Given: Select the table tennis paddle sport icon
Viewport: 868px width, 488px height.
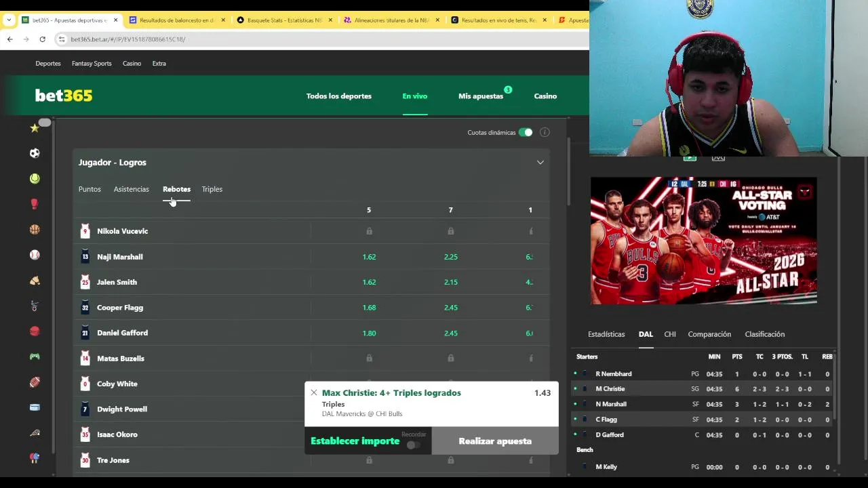Looking at the screenshot, I should [x=35, y=458].
